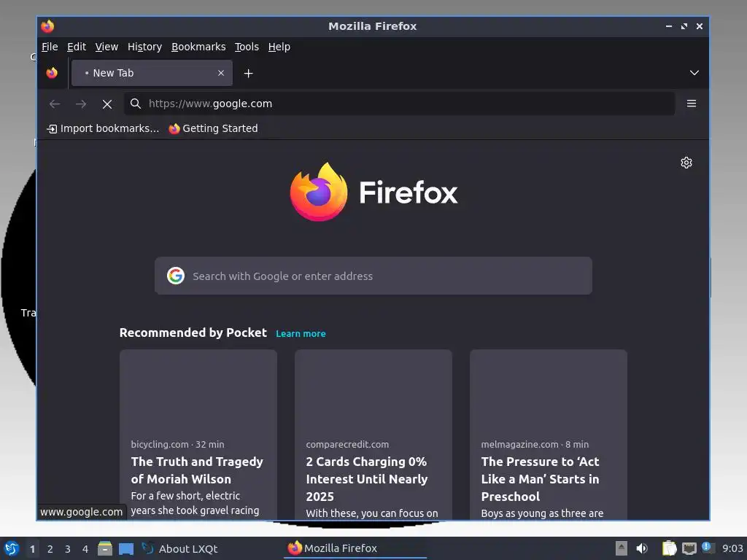Switch to desktop 2 in pager
The image size is (747, 560).
pos(50,549)
